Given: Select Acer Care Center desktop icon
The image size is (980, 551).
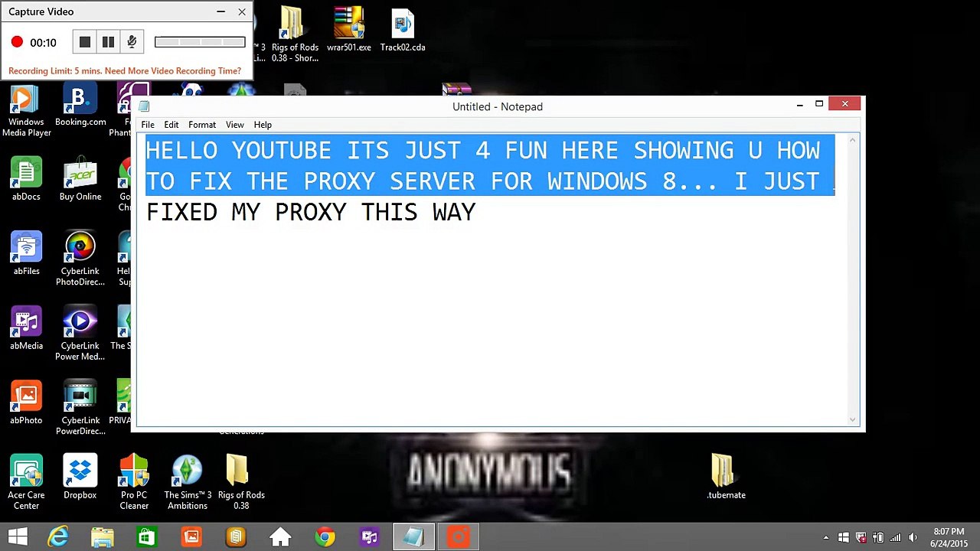Looking at the screenshot, I should tap(26, 482).
